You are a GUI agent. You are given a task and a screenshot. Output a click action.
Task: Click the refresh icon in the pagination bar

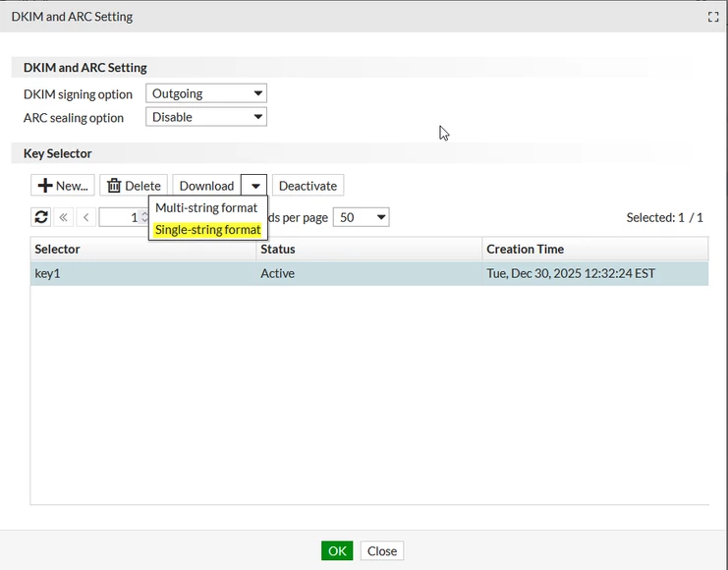click(x=41, y=217)
